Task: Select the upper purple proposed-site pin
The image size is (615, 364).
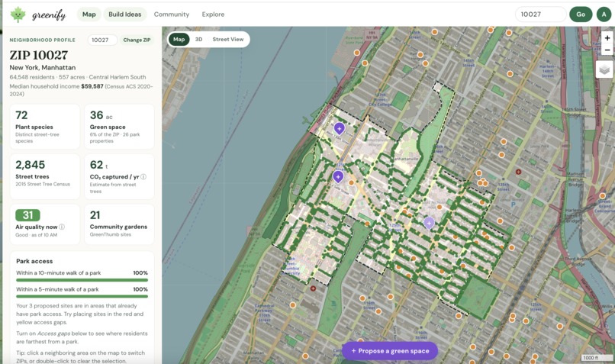Action: coord(340,128)
